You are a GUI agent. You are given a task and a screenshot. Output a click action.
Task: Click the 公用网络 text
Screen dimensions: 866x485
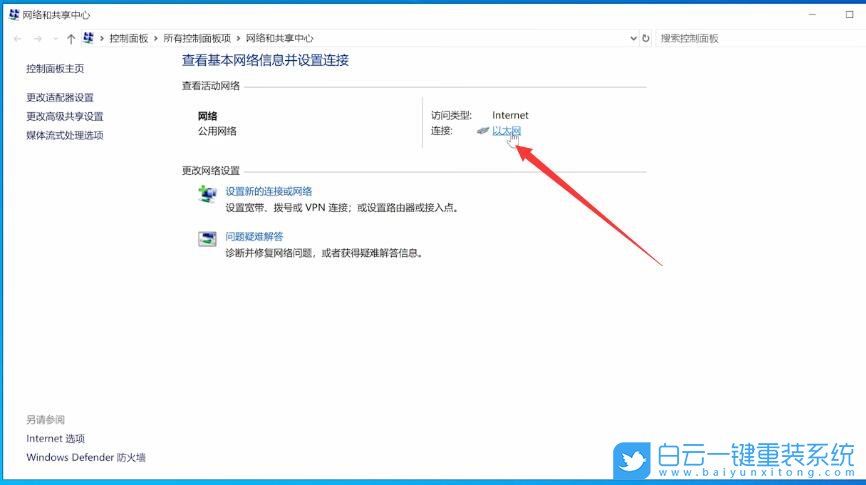point(217,131)
